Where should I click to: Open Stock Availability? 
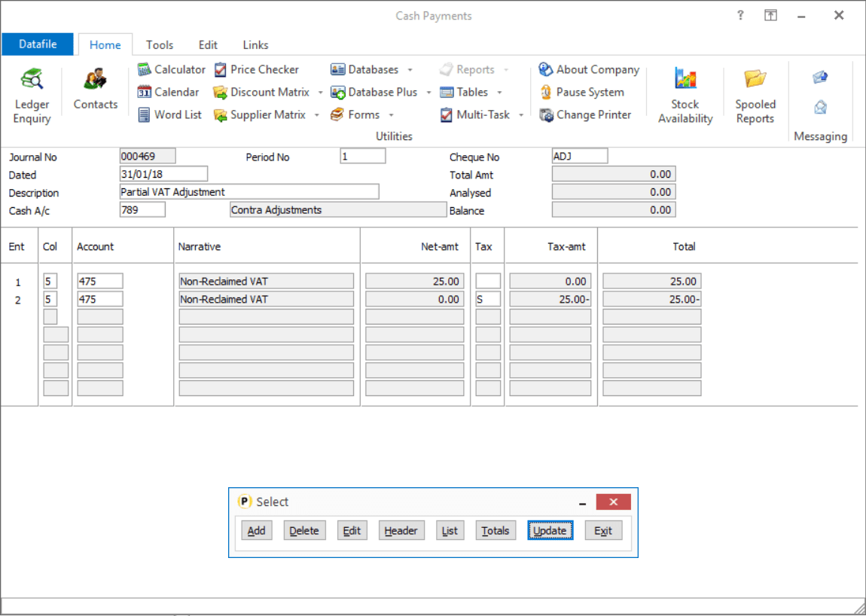(685, 95)
